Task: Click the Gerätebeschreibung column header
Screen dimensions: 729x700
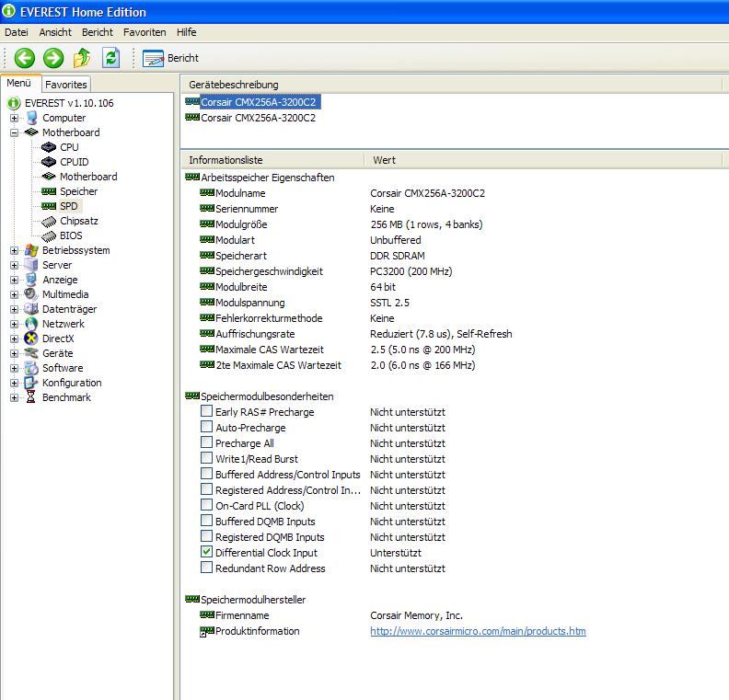Action: pyautogui.click(x=452, y=85)
